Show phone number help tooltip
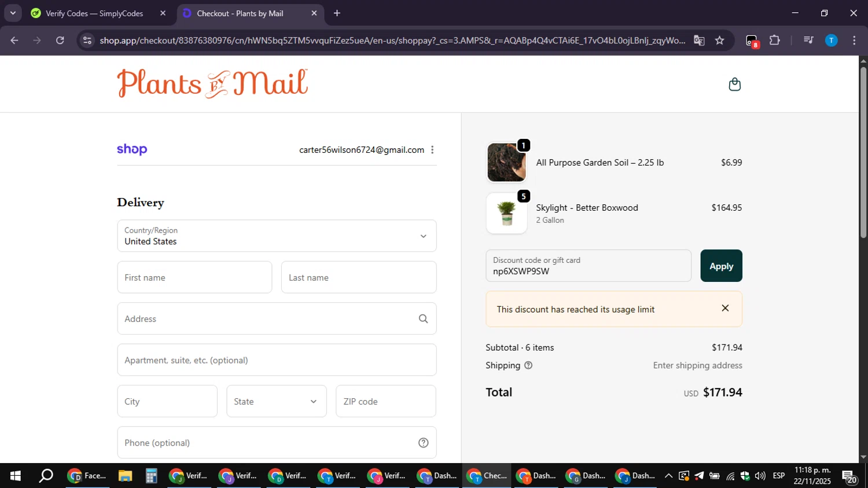The height and width of the screenshot is (488, 868). click(423, 443)
